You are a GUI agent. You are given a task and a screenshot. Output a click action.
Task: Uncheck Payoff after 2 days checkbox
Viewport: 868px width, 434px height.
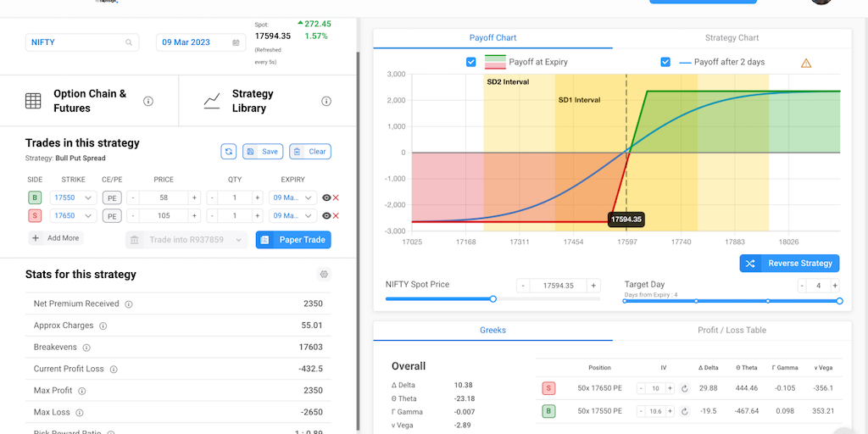(x=666, y=62)
